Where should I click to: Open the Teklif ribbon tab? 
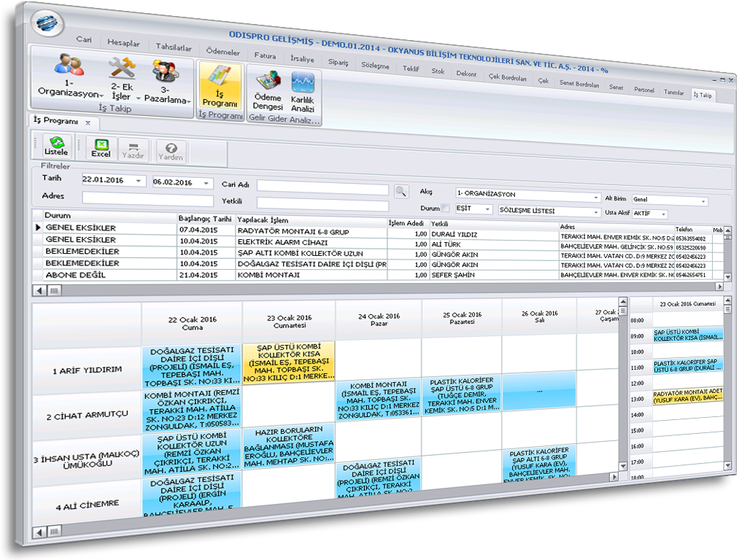(411, 69)
